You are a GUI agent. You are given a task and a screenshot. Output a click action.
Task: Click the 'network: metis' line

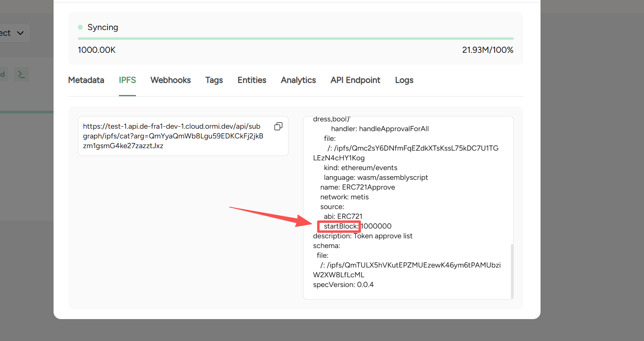(345, 197)
